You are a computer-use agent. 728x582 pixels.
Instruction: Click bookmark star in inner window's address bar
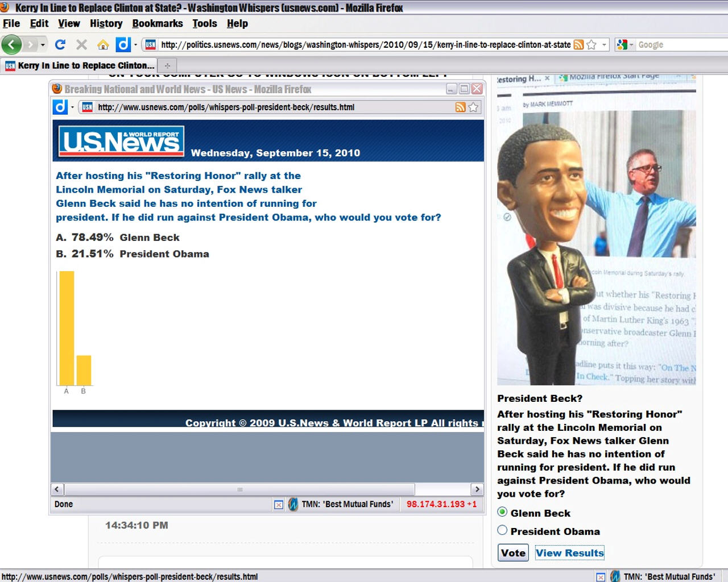(x=473, y=107)
